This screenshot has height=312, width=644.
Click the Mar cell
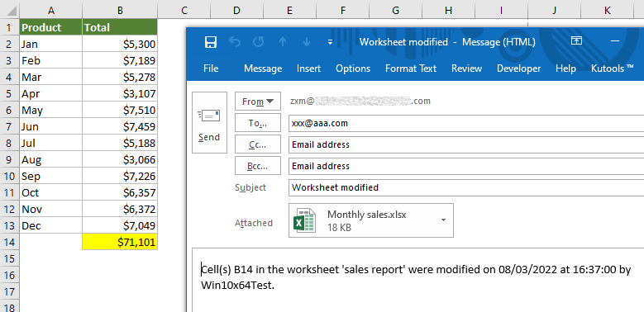(51, 77)
